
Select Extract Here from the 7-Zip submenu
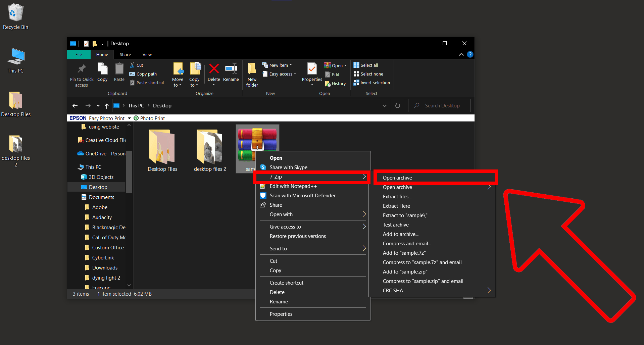[396, 206]
